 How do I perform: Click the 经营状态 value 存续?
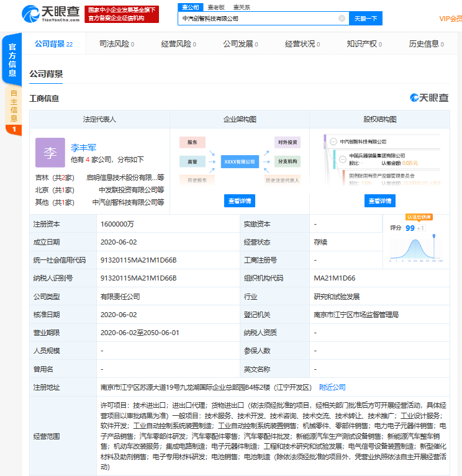(x=320, y=242)
